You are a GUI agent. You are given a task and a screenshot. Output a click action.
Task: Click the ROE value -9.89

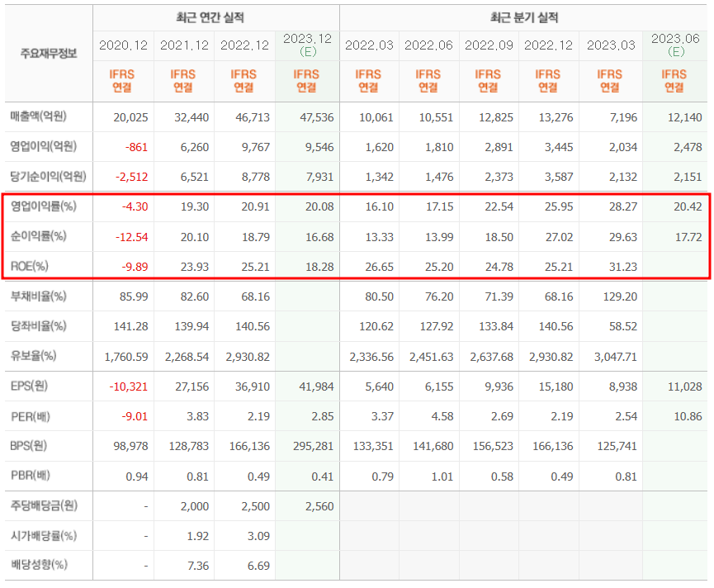click(x=135, y=267)
